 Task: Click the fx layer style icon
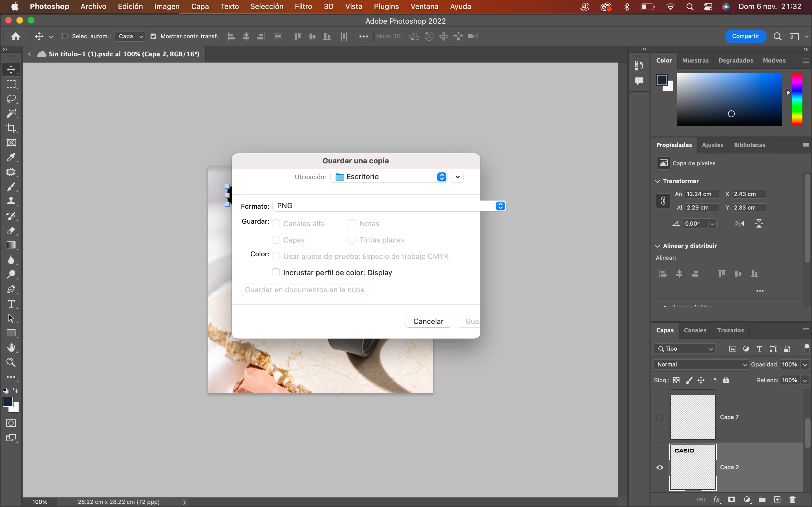(x=717, y=500)
